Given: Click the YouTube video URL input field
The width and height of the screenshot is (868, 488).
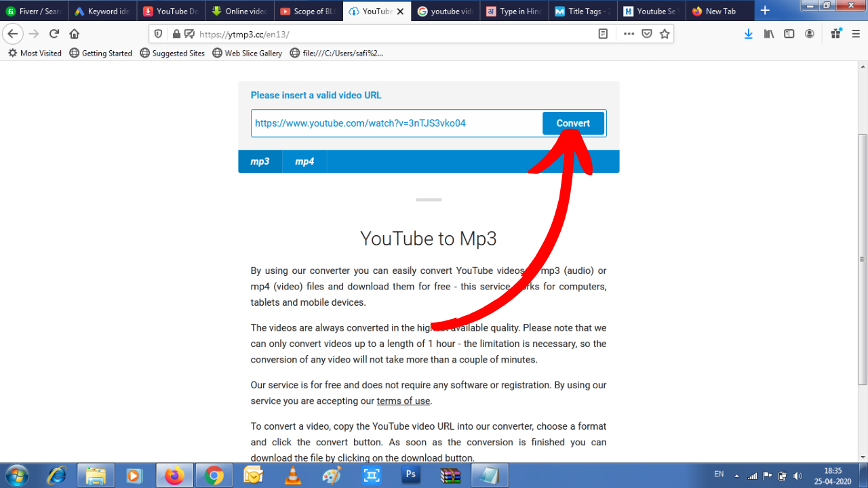Looking at the screenshot, I should [x=397, y=123].
